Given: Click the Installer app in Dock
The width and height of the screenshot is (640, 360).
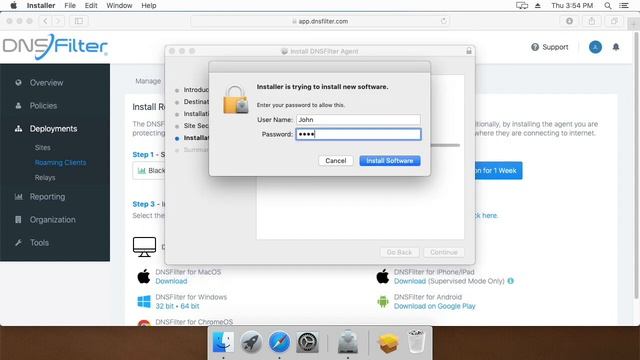Looking at the screenshot, I should pos(348,342).
